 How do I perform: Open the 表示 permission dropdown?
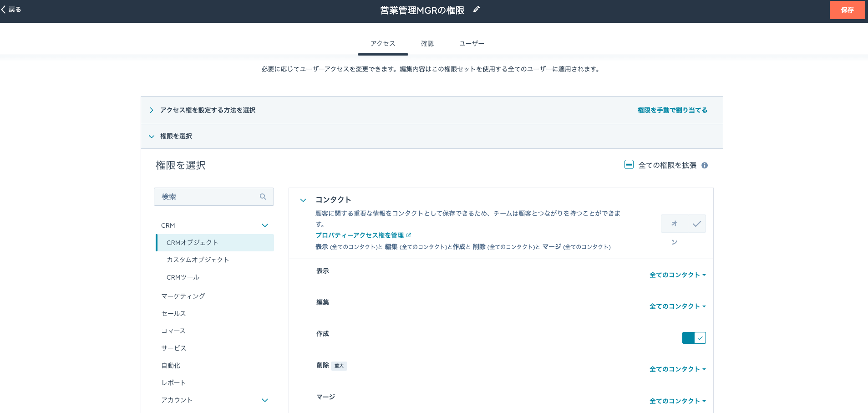[x=677, y=275]
